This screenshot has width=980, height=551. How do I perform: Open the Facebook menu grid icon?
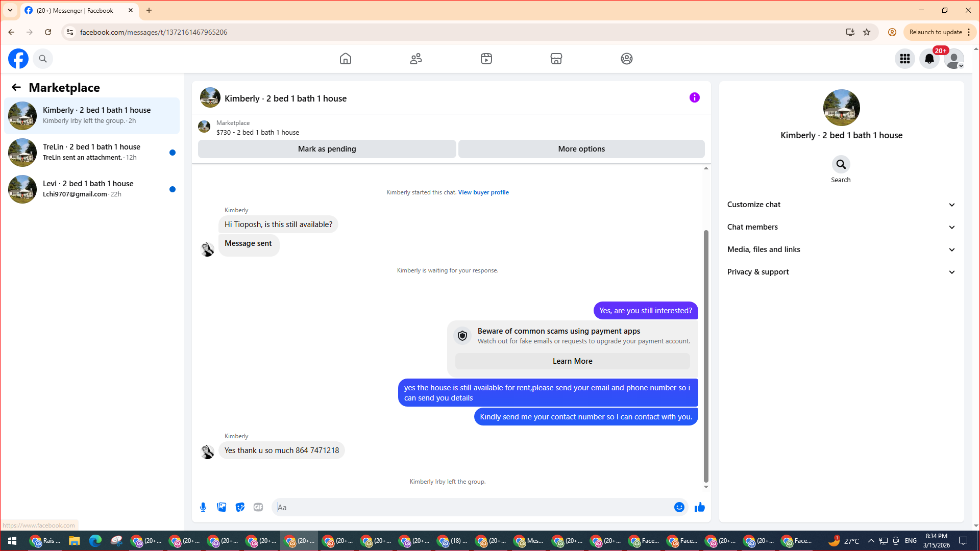(905, 59)
